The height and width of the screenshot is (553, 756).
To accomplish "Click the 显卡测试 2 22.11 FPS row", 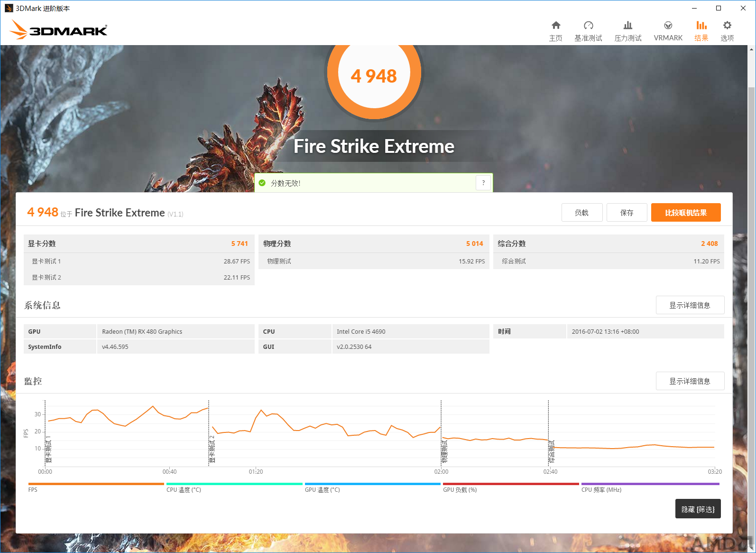I will (139, 277).
